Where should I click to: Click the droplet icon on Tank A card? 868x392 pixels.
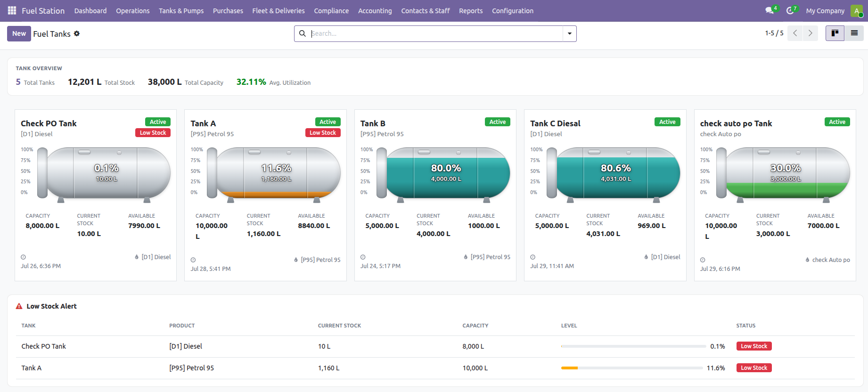tap(296, 260)
